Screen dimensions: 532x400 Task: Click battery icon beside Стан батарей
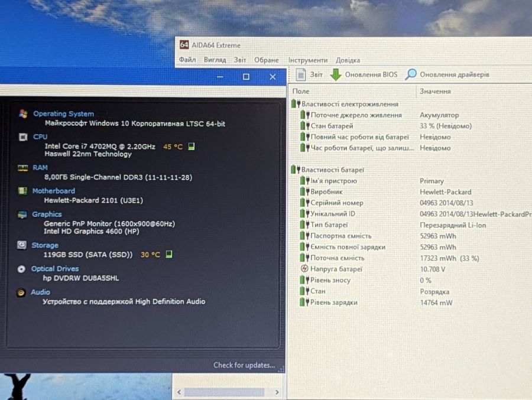(304, 126)
